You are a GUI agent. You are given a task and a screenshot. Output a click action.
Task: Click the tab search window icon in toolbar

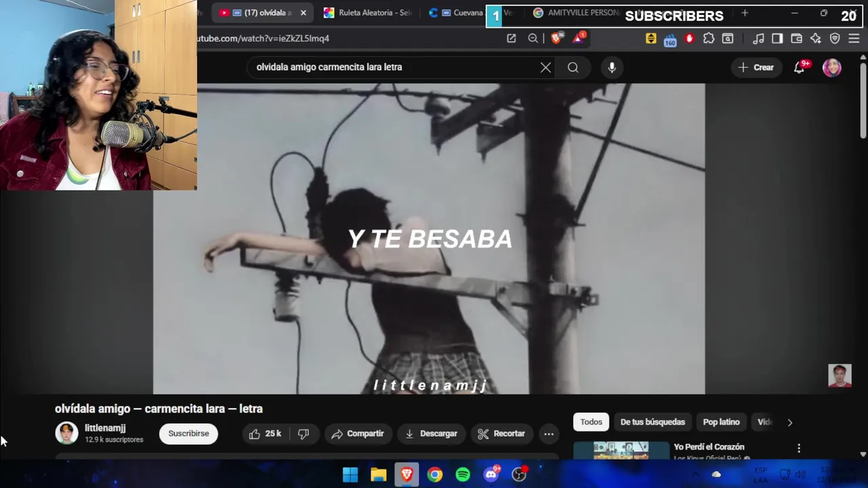[728, 39]
